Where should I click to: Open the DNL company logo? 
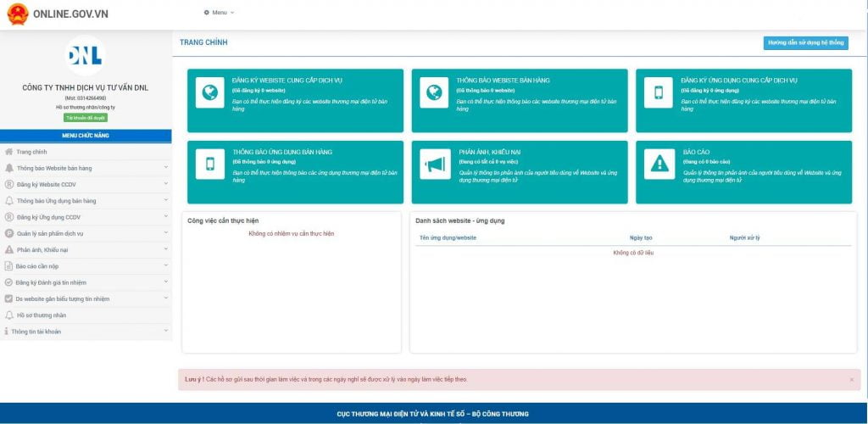point(85,55)
